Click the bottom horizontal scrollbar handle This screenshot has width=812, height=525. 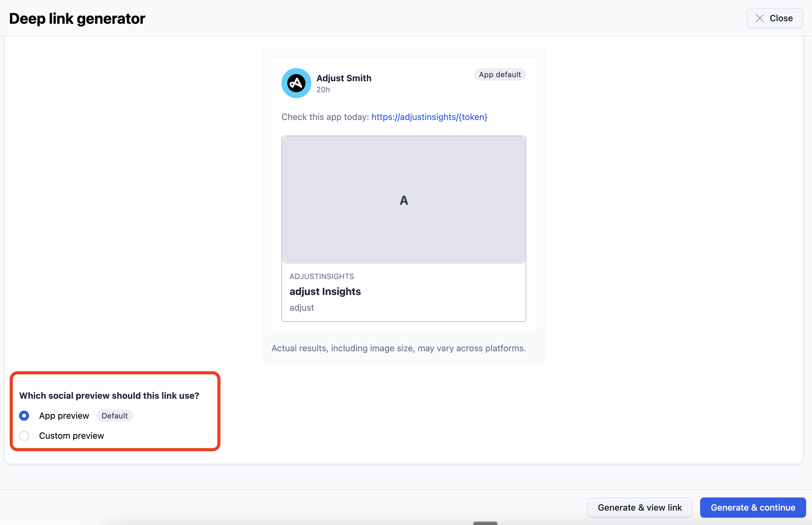485,523
